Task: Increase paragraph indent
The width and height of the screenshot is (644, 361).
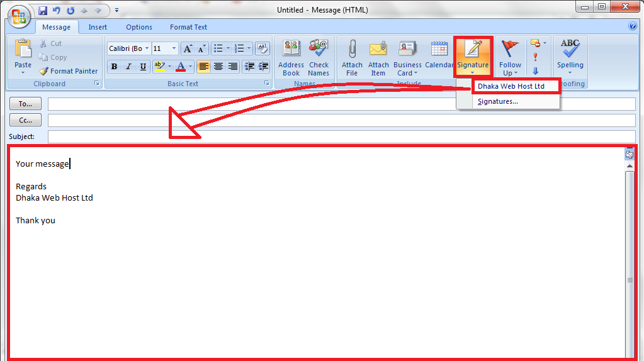Action: [x=263, y=67]
